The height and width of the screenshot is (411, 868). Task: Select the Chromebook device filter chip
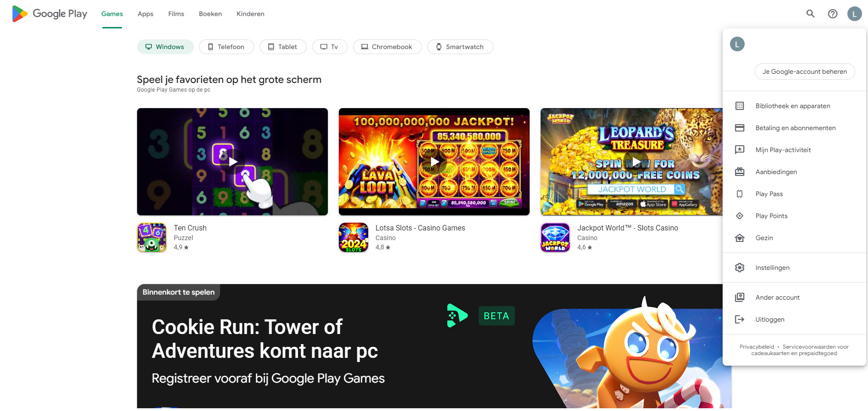coord(387,47)
